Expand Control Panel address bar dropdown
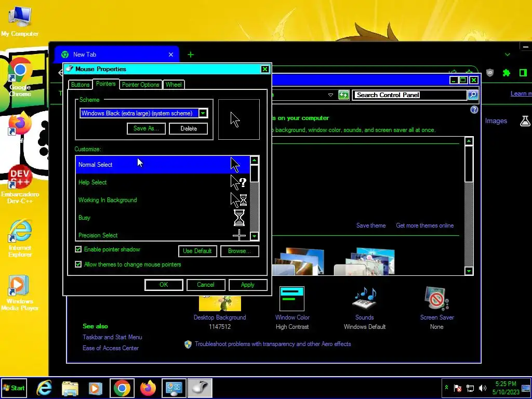Viewport: 532px width, 399px height. click(330, 95)
